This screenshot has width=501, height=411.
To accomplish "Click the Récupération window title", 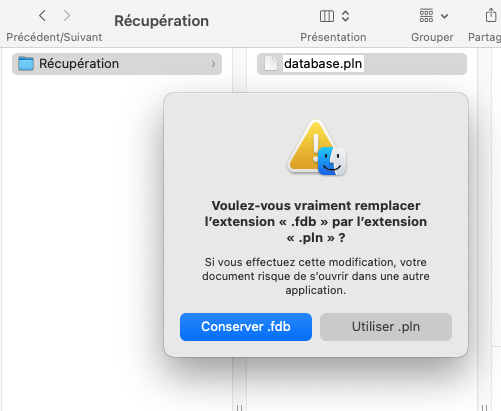I will [x=162, y=21].
